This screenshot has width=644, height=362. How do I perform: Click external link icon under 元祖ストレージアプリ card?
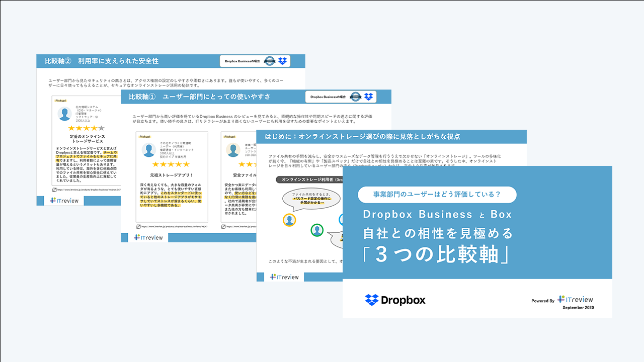[138, 227]
